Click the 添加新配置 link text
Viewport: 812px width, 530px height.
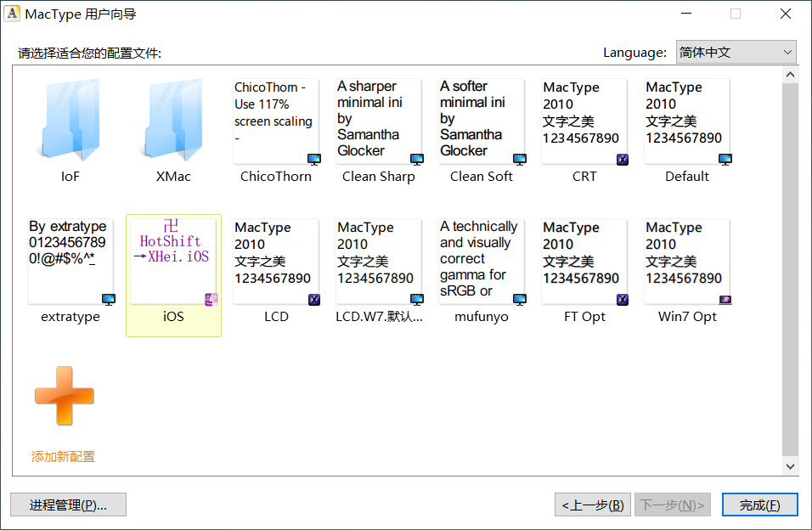(63, 456)
